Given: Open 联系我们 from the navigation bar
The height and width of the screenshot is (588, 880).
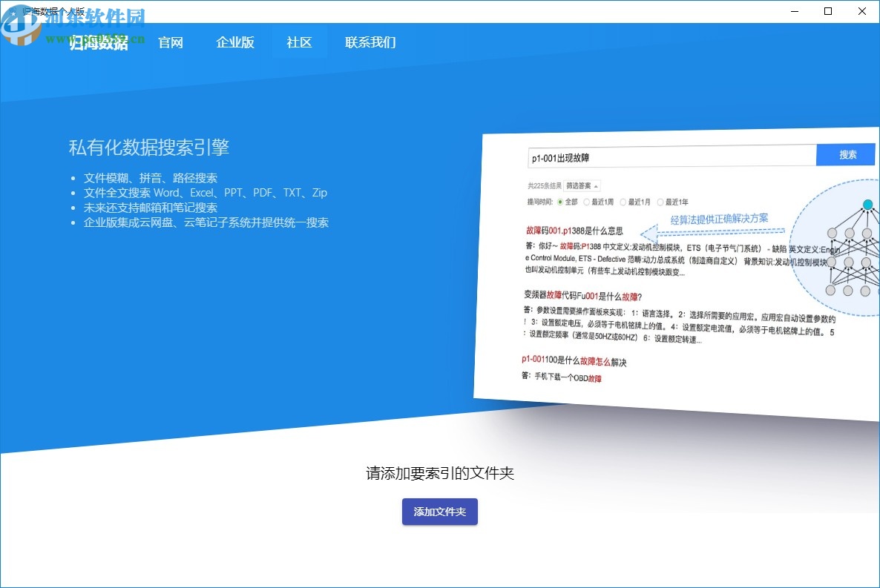Looking at the screenshot, I should pos(370,42).
